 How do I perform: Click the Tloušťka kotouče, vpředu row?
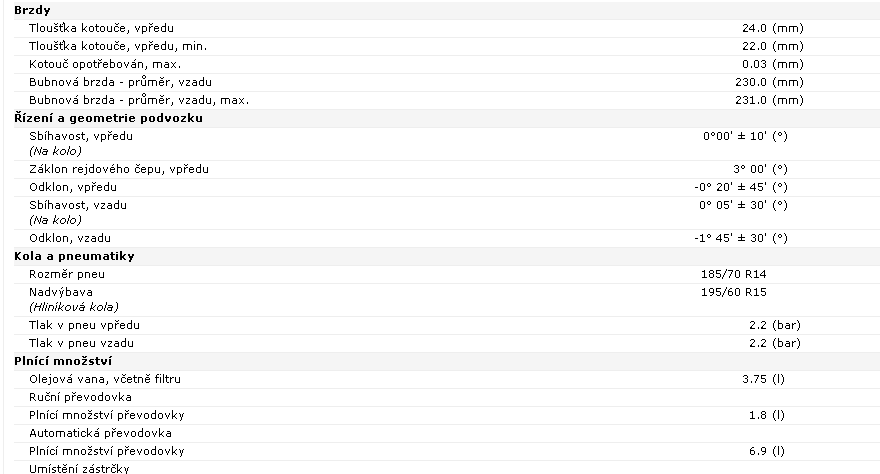[x=447, y=28]
